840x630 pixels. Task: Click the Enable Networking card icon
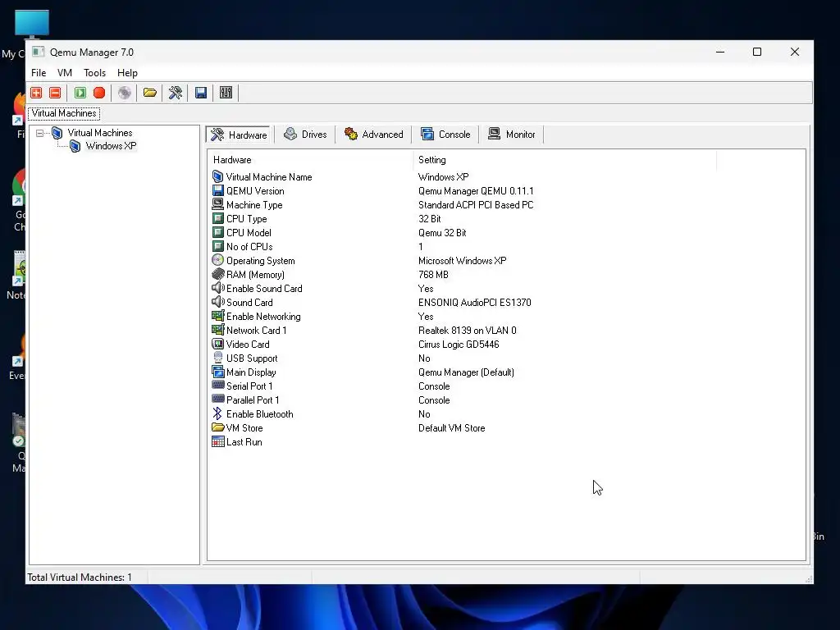pos(217,316)
